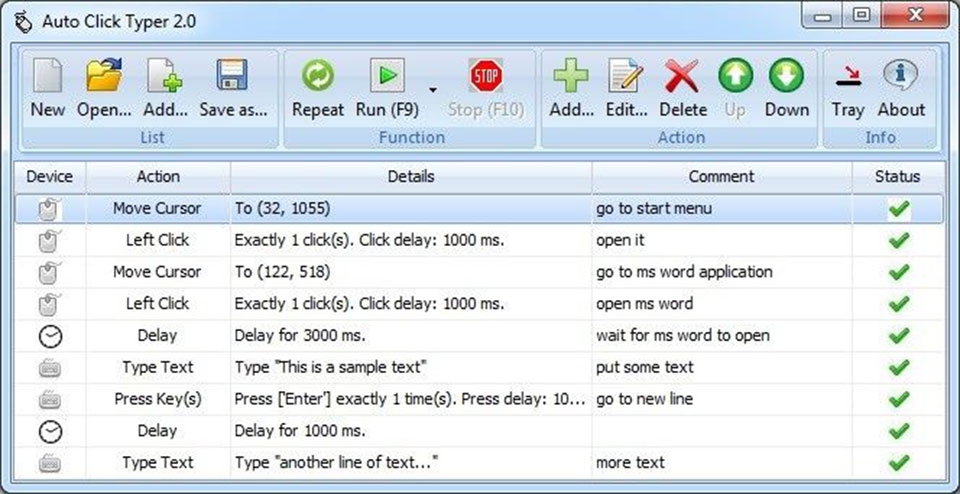The height and width of the screenshot is (494, 960).
Task: Click the Status column header
Action: pos(897,177)
